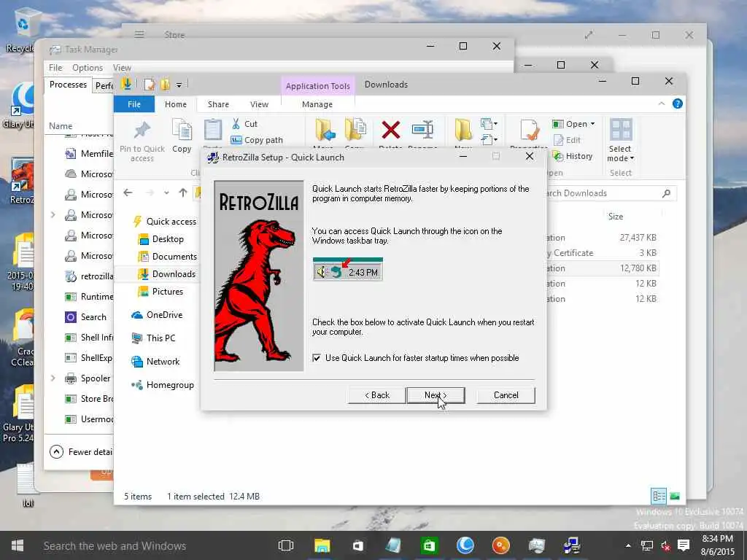Open the Manage tab under Application Tools

tap(317, 104)
